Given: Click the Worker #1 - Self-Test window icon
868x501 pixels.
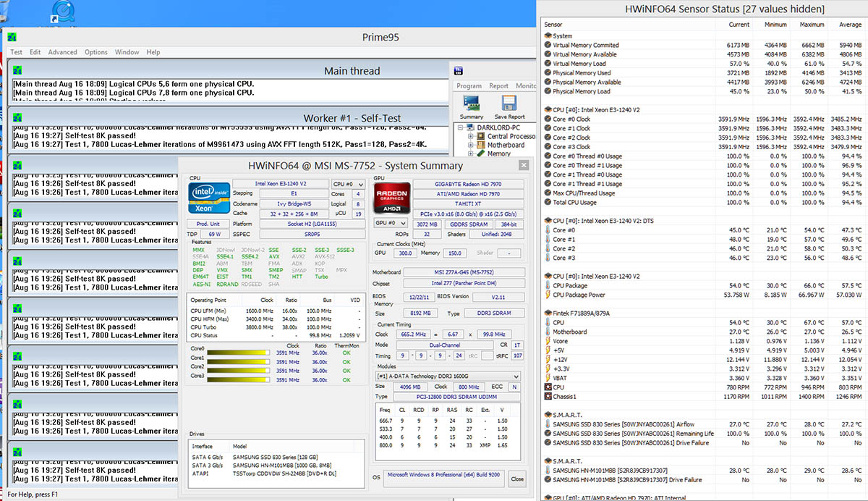Looking at the screenshot, I should (17, 118).
